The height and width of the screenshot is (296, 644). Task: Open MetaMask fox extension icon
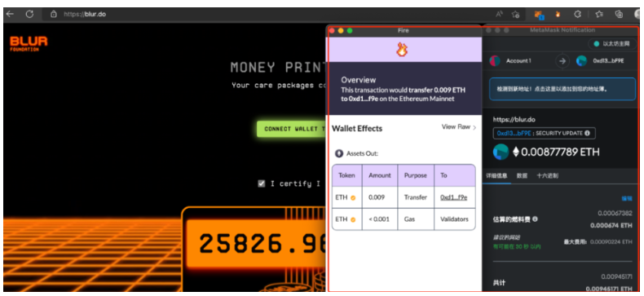click(539, 15)
